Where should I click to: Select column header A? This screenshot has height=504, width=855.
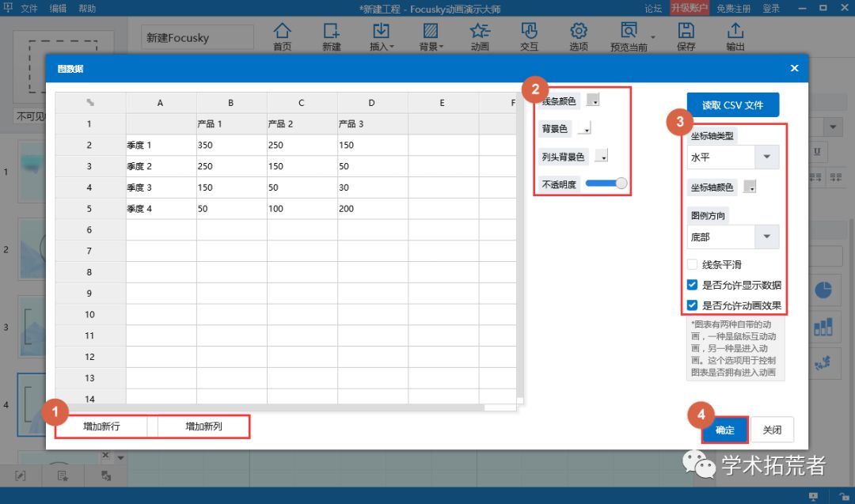(160, 102)
